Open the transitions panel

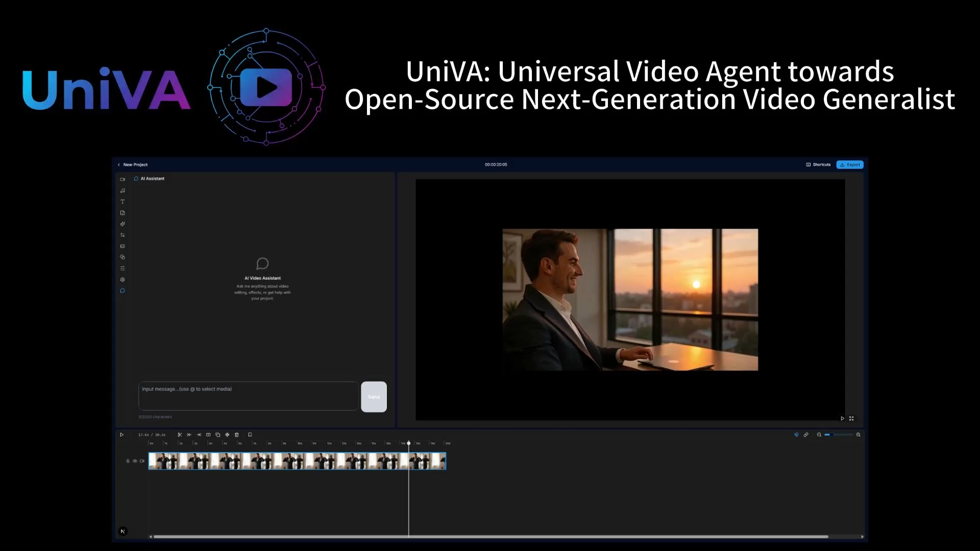[x=122, y=235]
